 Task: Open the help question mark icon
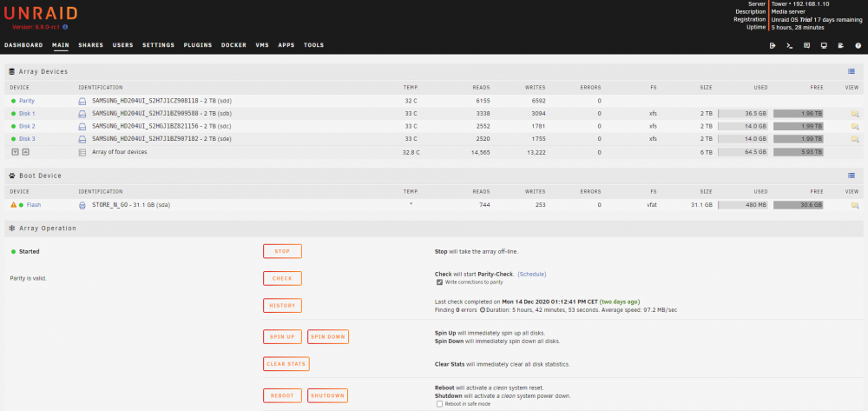858,45
